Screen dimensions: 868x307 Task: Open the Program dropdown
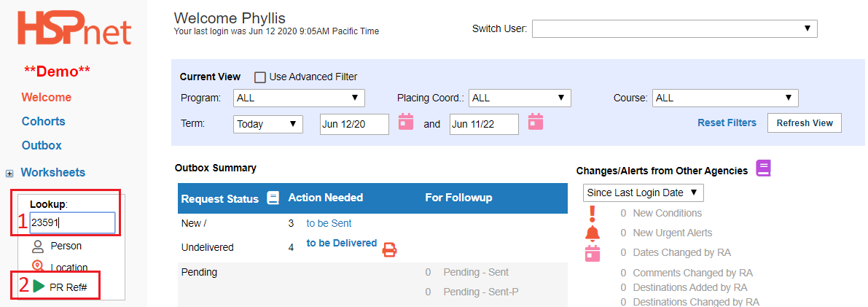299,98
